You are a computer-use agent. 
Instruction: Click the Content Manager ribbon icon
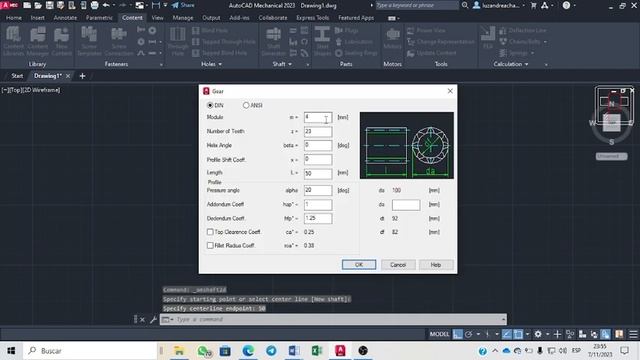point(38,41)
